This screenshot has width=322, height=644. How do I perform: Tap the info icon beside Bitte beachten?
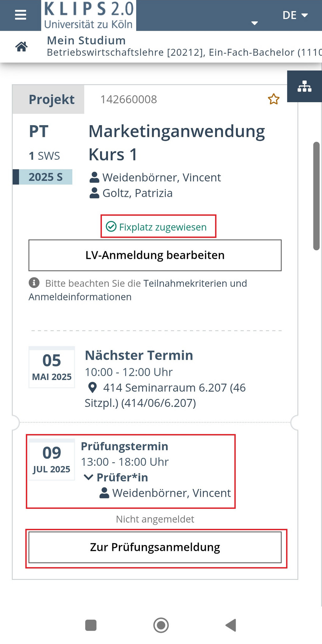point(34,283)
